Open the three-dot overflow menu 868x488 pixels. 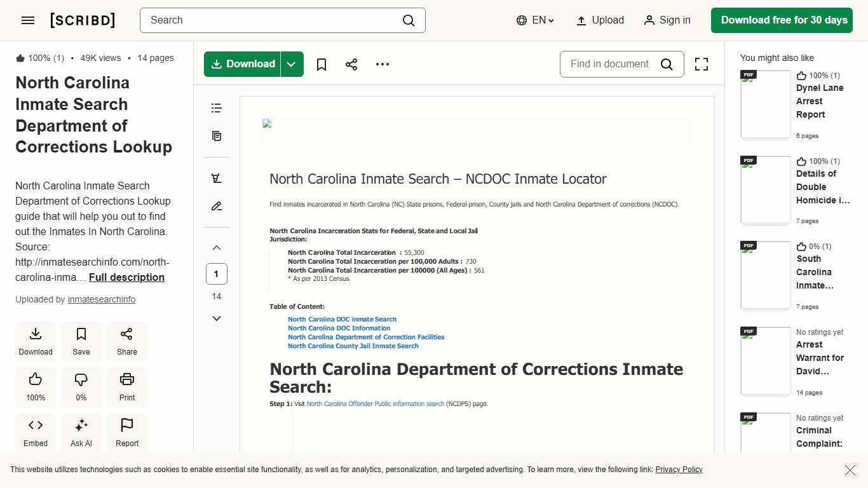(382, 64)
